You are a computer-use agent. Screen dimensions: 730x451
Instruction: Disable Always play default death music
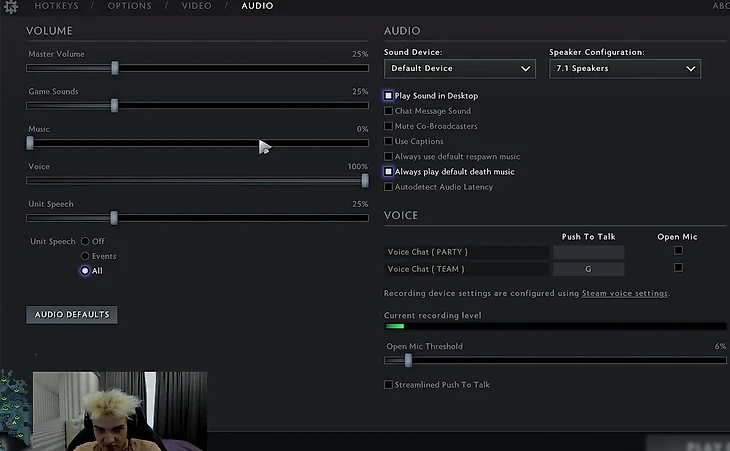pyautogui.click(x=389, y=172)
